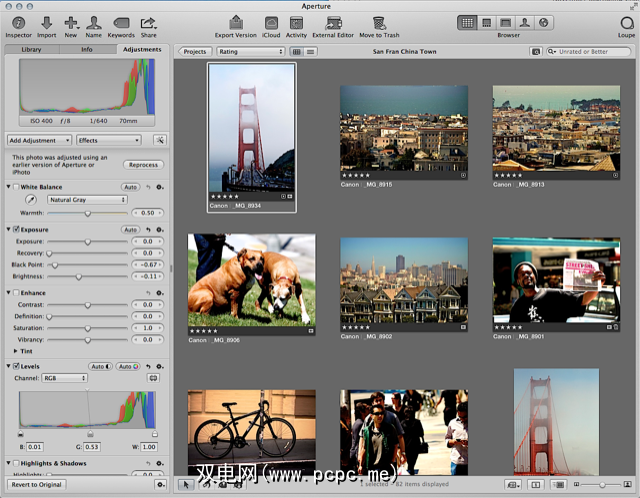Switch to the Info tab
640x498 pixels.
87,49
